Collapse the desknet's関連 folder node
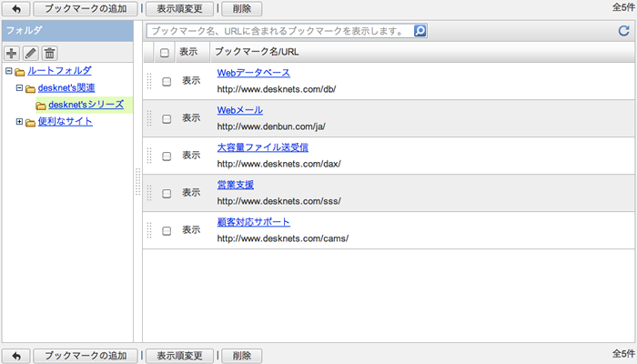This screenshot has width=637, height=364. click(19, 87)
